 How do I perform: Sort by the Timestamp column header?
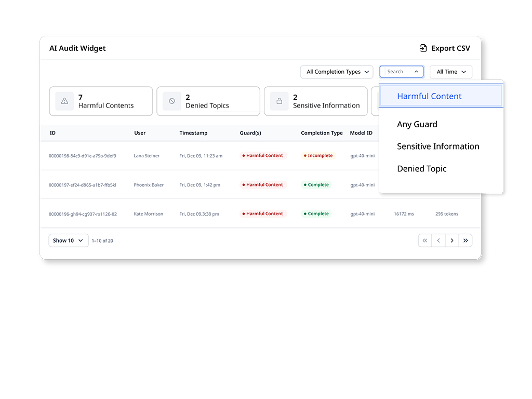[x=193, y=133]
